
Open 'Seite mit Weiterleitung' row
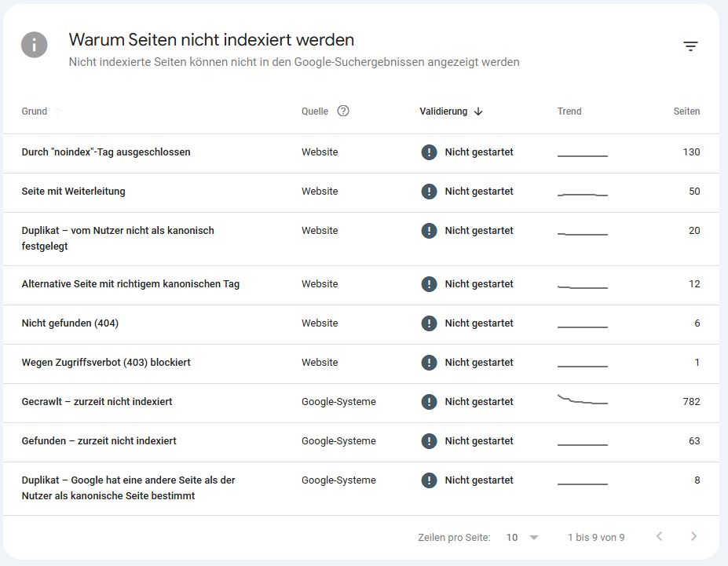pos(74,192)
